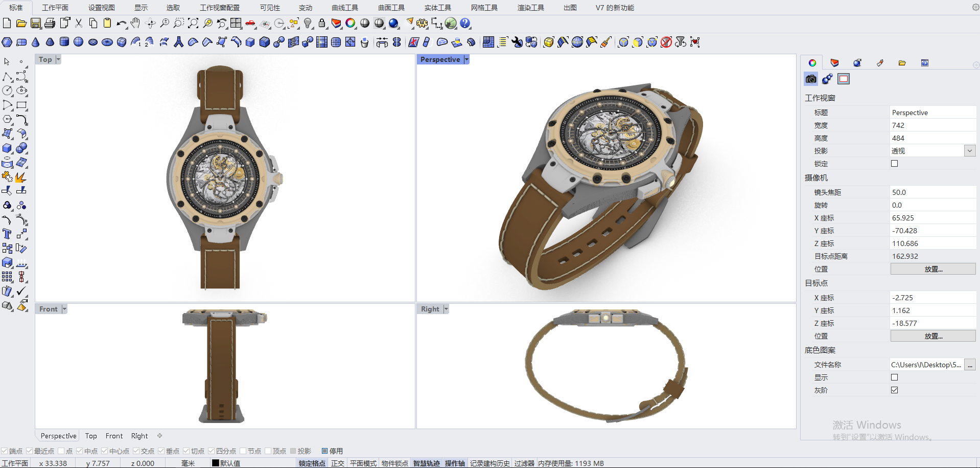Check the 锁定 viewport lock checkbox

coord(894,164)
